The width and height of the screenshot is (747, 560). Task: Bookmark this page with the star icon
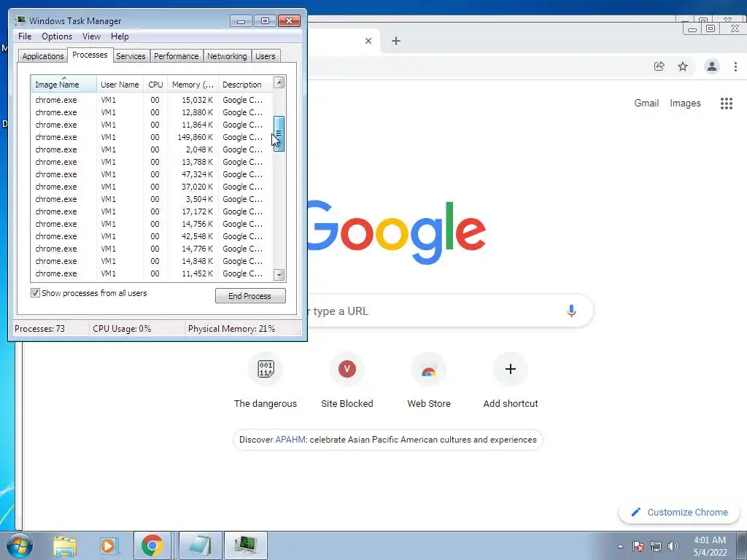pyautogui.click(x=683, y=66)
